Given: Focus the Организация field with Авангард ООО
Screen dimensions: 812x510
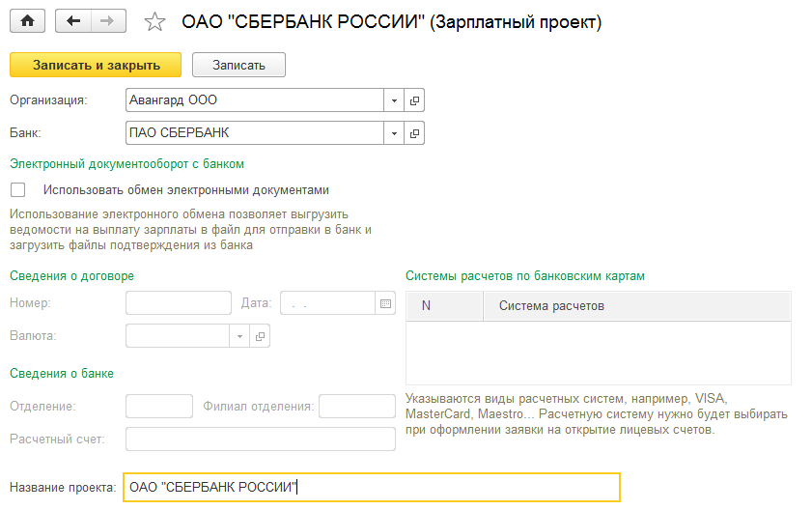Looking at the screenshot, I should pyautogui.click(x=255, y=100).
